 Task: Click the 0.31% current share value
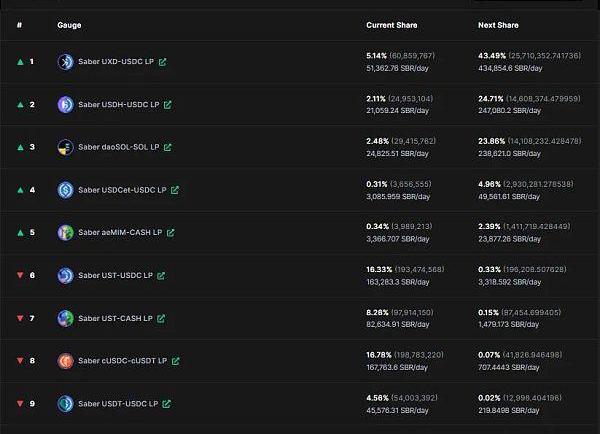coord(377,184)
